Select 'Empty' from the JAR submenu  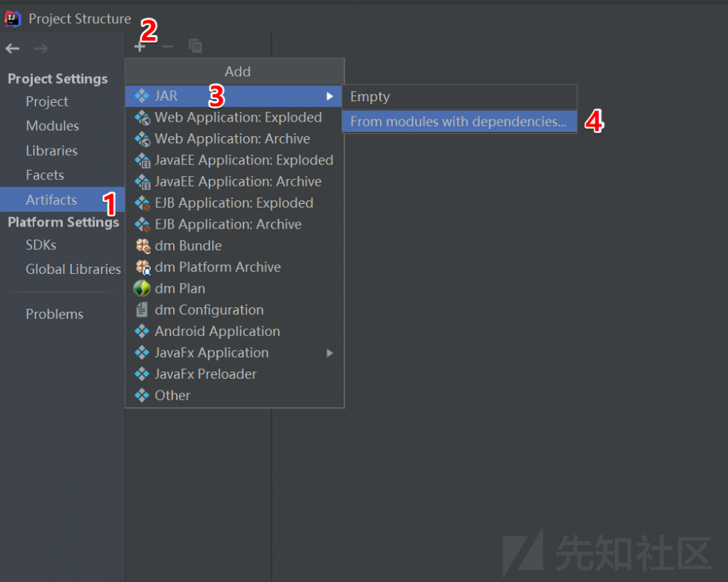click(x=370, y=95)
